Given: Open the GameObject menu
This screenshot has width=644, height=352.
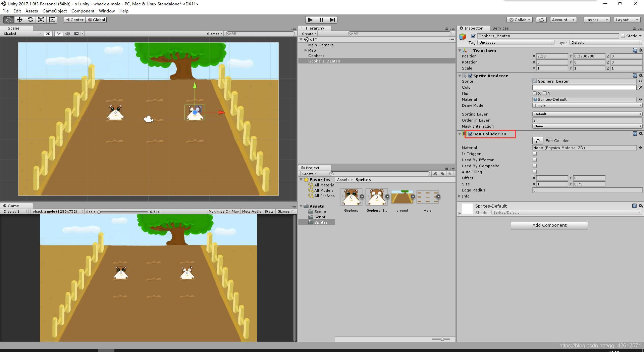Looking at the screenshot, I should [x=54, y=11].
